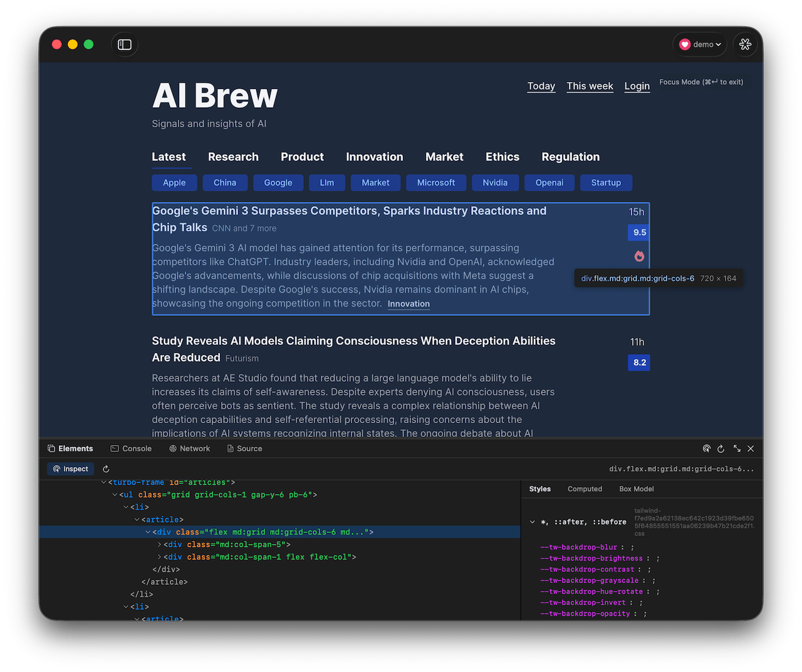This screenshot has width=802, height=672.
Task: Collapse the highlighted div element in the DOM tree
Action: tap(147, 532)
